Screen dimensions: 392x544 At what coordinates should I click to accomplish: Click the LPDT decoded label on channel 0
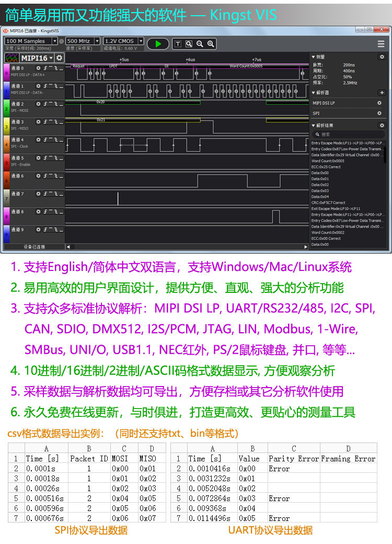pyautogui.click(x=113, y=66)
